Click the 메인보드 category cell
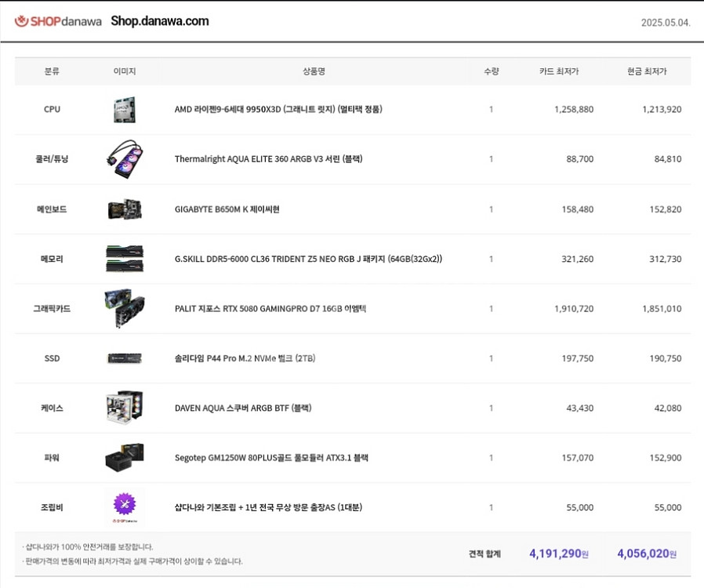The image size is (704, 588). point(52,209)
